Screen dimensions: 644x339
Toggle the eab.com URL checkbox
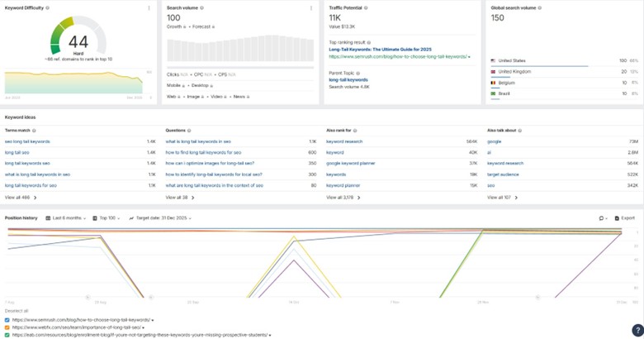pyautogui.click(x=7, y=335)
